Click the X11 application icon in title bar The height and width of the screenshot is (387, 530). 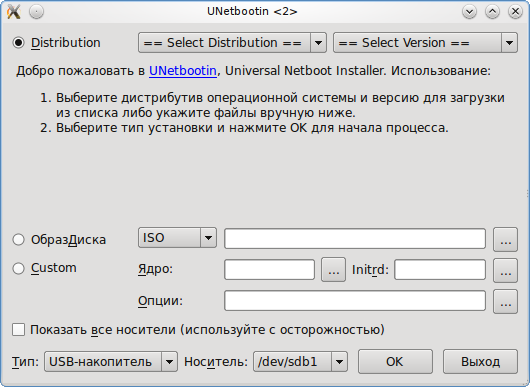(x=14, y=12)
